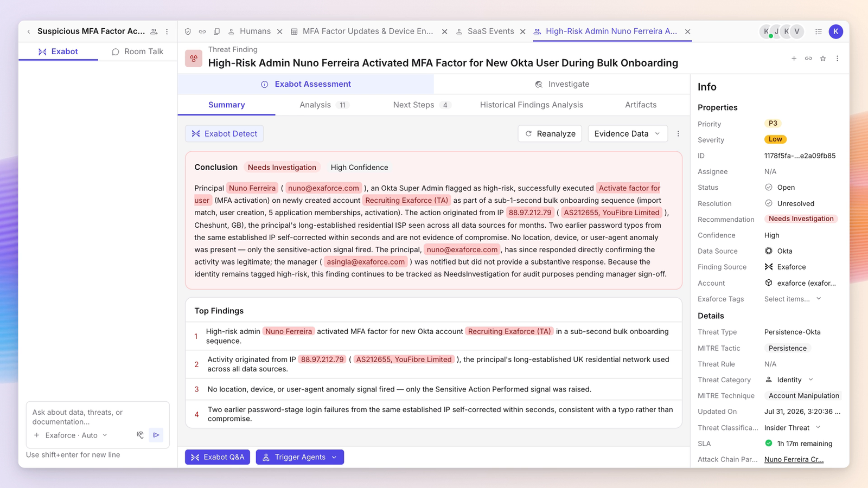Click the Needs Investigation conclusion badge

282,168
